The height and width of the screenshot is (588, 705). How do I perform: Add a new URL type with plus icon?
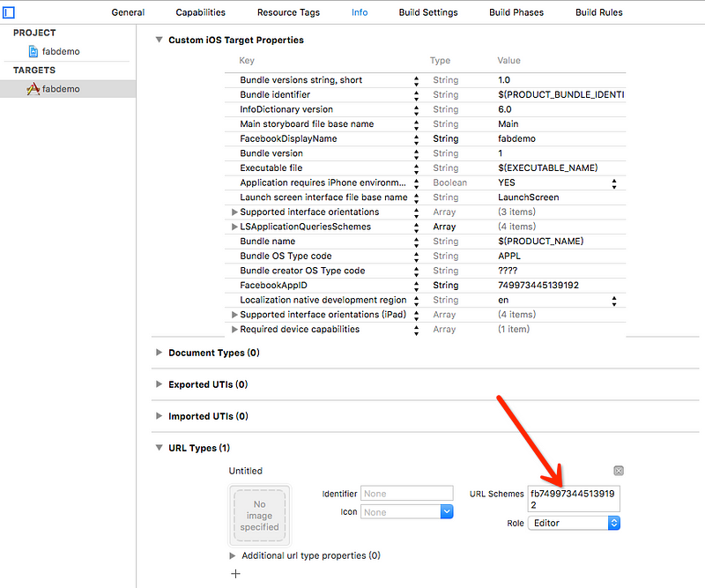(235, 574)
